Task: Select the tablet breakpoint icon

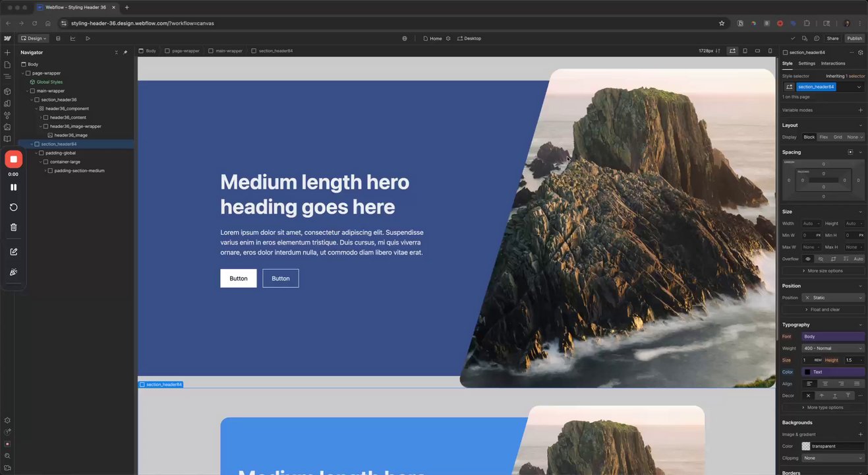Action: coord(745,51)
